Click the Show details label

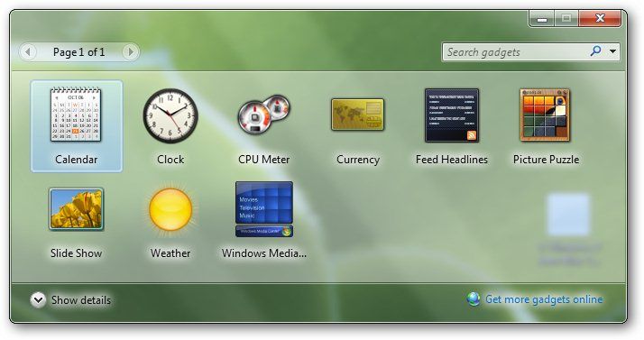tap(81, 300)
